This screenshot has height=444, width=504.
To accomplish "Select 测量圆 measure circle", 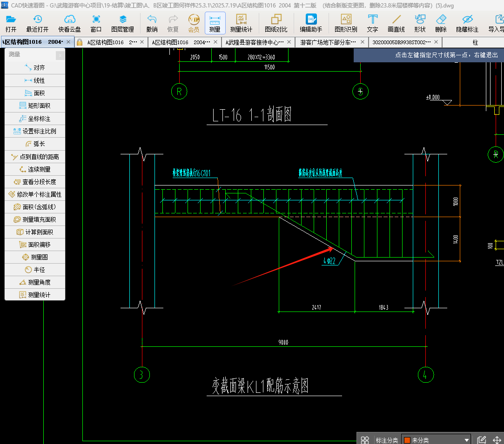I will (35, 257).
